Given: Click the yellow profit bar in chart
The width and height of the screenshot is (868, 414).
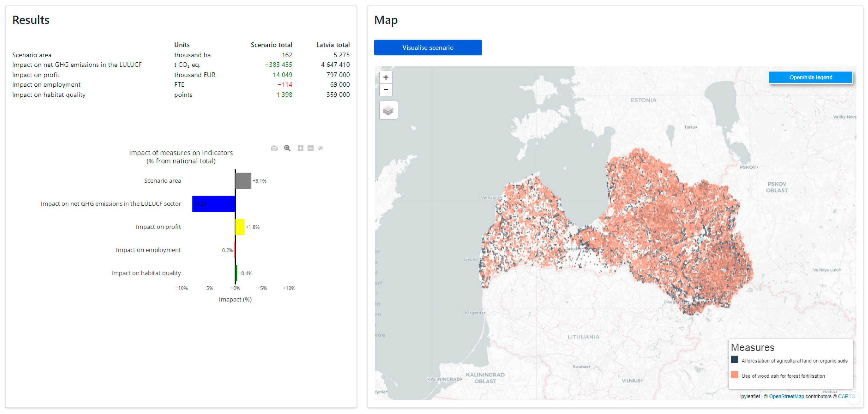Looking at the screenshot, I should [x=240, y=227].
